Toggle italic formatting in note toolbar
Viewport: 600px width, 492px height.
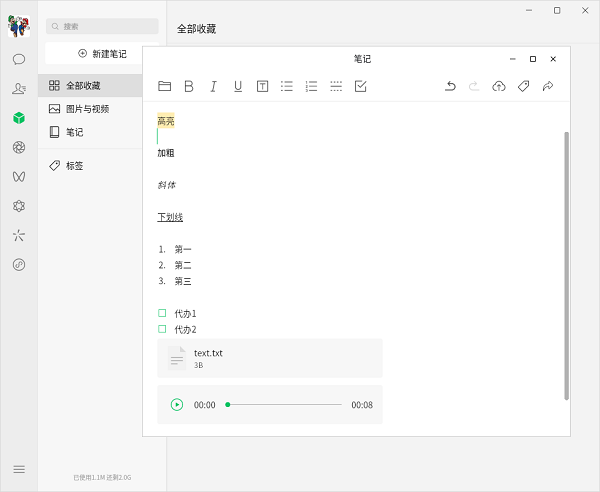(214, 86)
